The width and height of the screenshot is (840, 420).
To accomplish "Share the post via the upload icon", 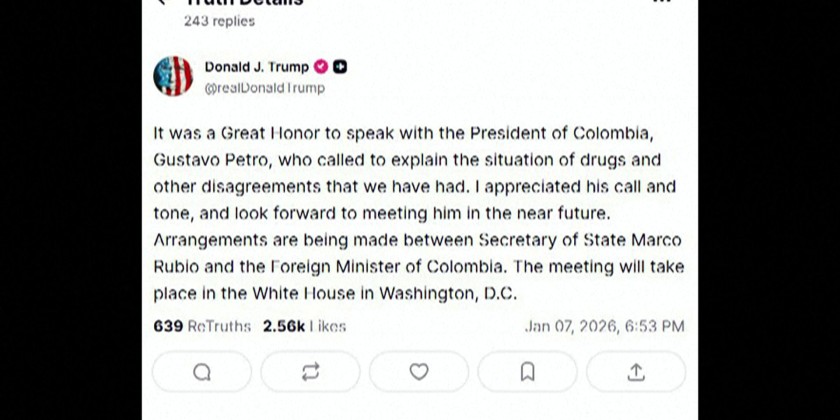I will [635, 372].
